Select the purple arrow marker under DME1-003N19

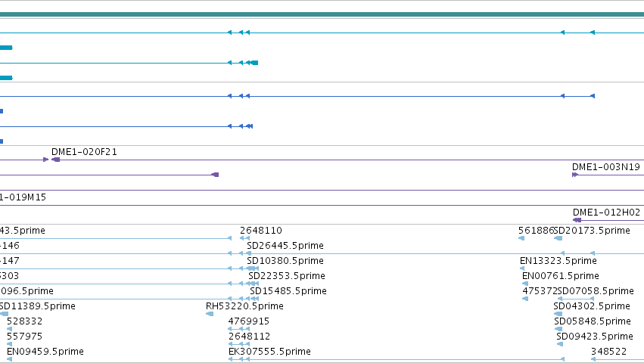click(x=575, y=175)
